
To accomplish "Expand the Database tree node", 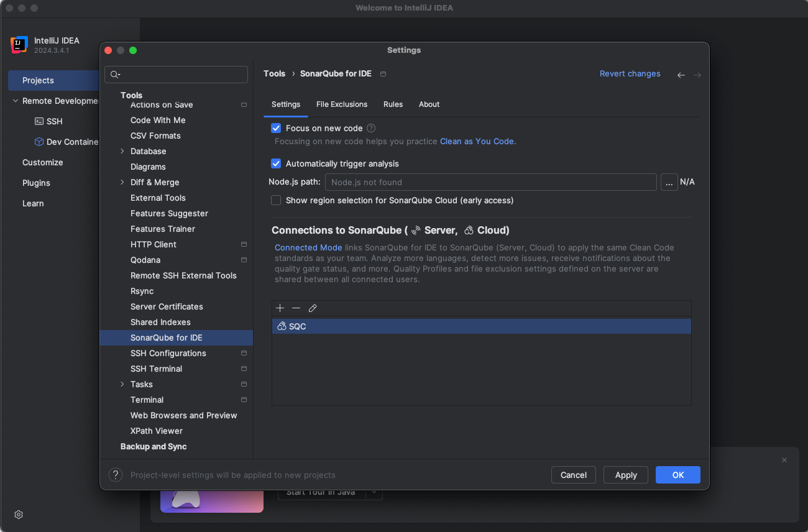I will click(122, 151).
